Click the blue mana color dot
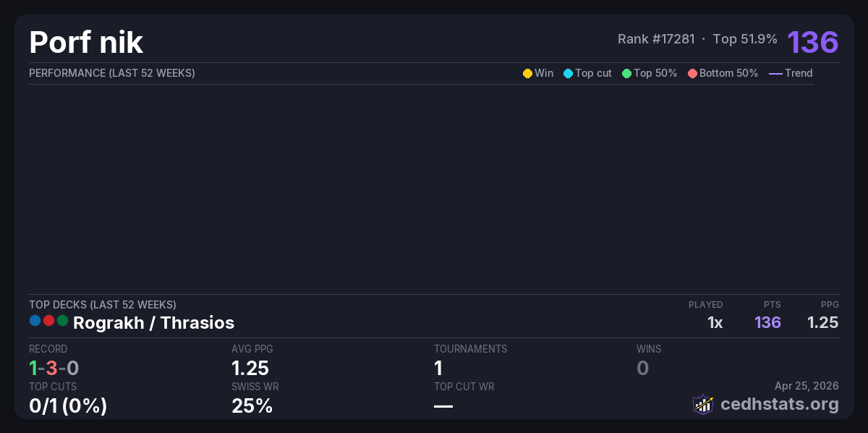The height and width of the screenshot is (433, 868). coord(35,320)
